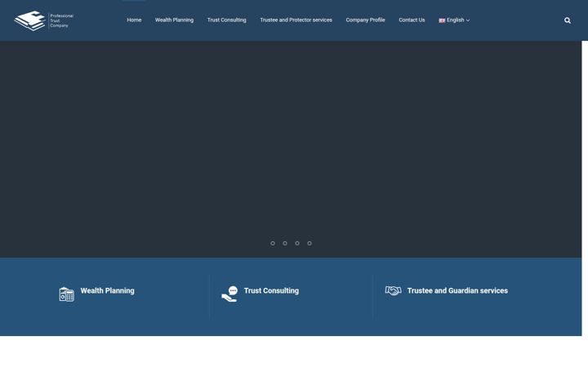Open Wealth Planning in the navigation bar

coord(174,20)
